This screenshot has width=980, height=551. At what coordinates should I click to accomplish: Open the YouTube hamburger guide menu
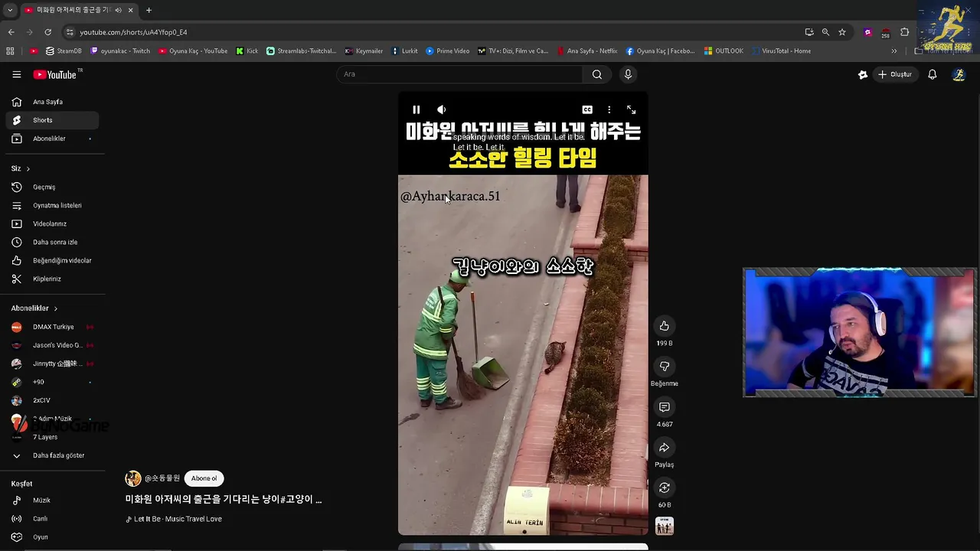pos(16,74)
